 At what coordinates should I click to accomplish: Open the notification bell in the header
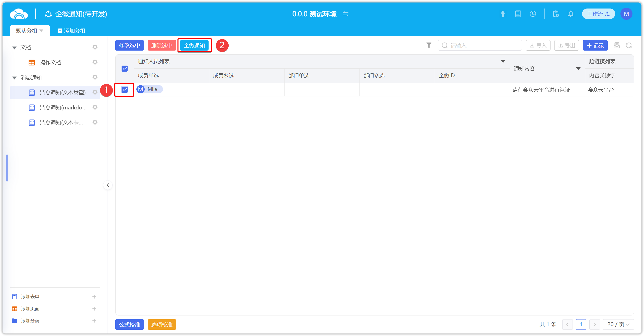[x=571, y=14]
